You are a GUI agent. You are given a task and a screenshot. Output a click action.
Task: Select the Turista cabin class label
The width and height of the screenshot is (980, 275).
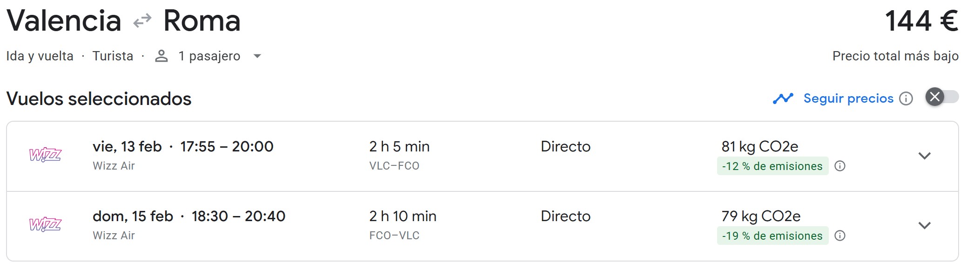click(113, 56)
